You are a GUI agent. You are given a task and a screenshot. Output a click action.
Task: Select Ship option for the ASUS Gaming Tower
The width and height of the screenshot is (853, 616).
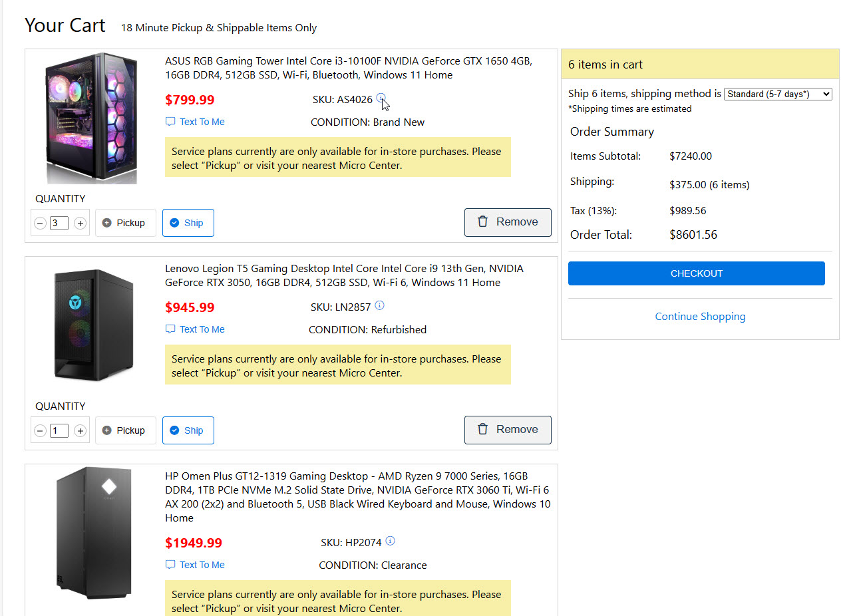pos(188,223)
